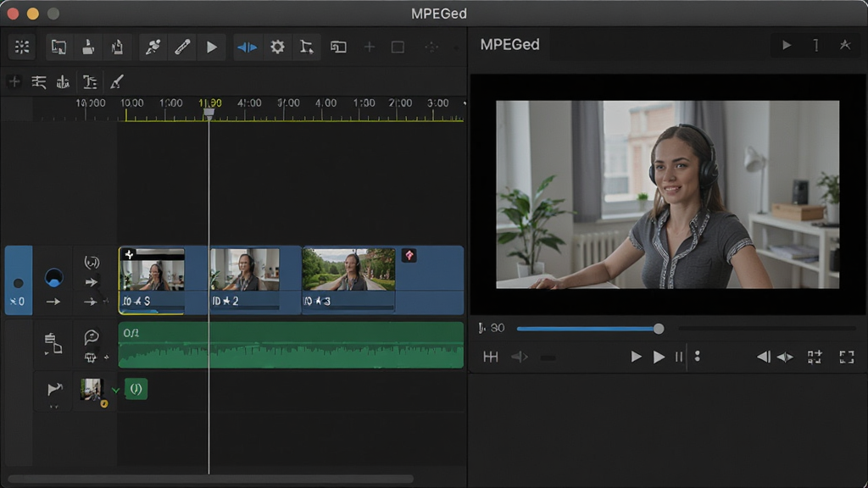Pause playback in the preview controls

[x=679, y=358]
